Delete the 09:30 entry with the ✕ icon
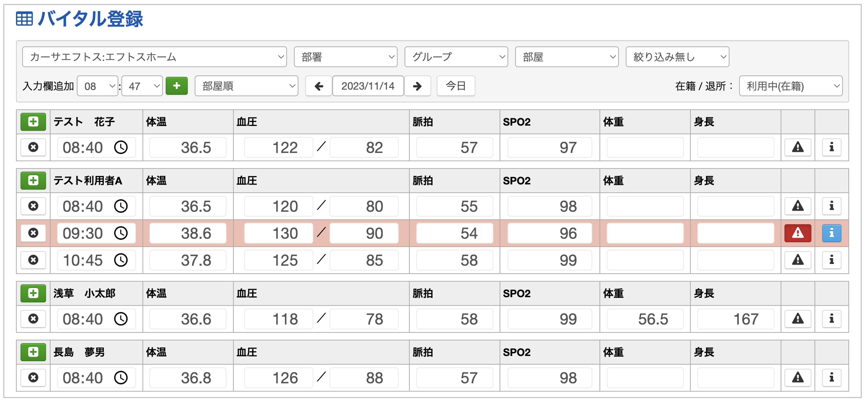Screen dimensions: 868x403 click(33, 233)
